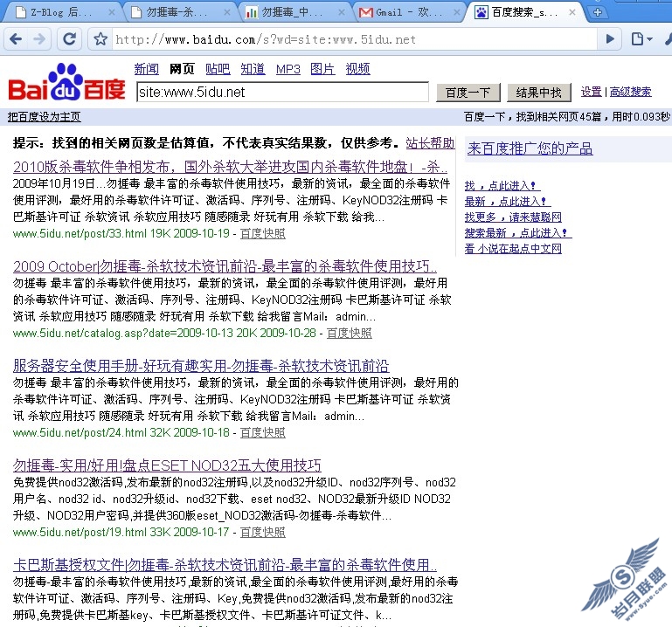
Task: Bookmark the page using the star icon
Action: pyautogui.click(x=100, y=39)
